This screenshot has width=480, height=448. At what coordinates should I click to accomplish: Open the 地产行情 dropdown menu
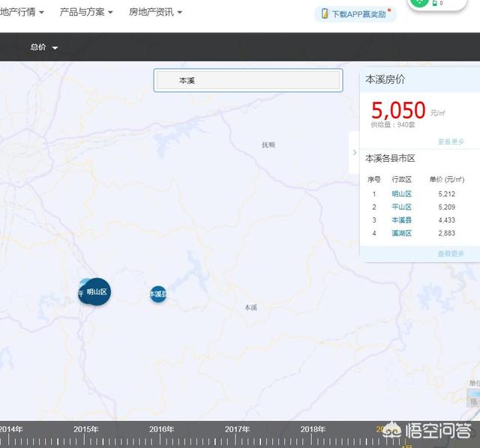click(x=22, y=12)
